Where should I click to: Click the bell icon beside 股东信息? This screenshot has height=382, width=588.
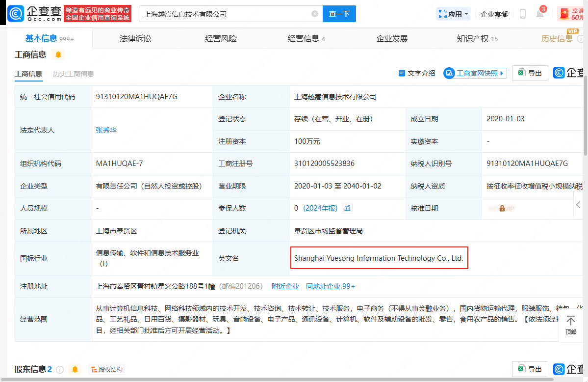pyautogui.click(x=75, y=369)
